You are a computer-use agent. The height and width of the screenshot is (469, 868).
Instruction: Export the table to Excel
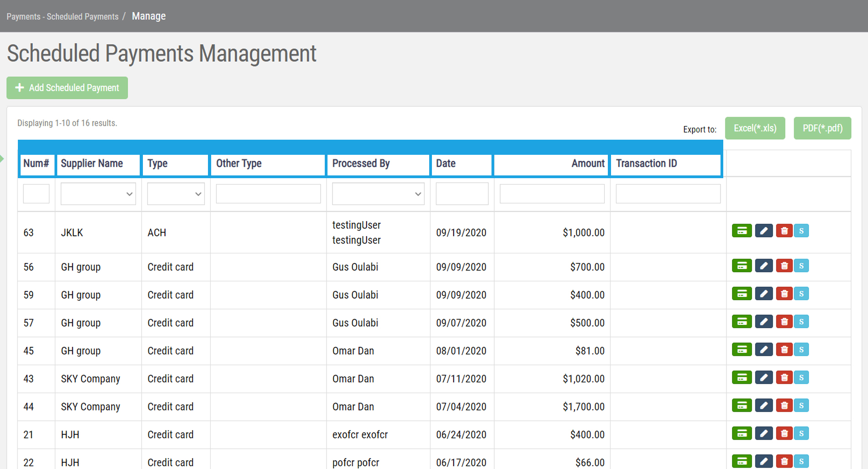tap(755, 128)
